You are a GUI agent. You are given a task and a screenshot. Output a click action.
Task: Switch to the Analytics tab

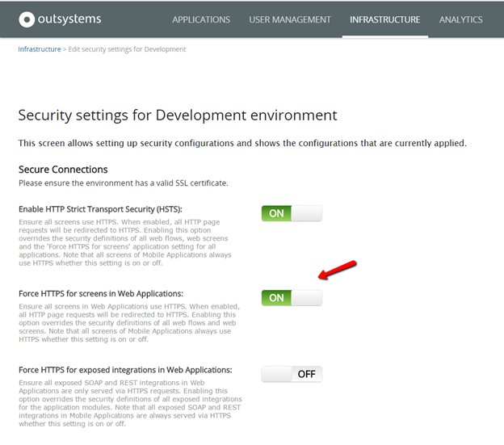click(461, 19)
